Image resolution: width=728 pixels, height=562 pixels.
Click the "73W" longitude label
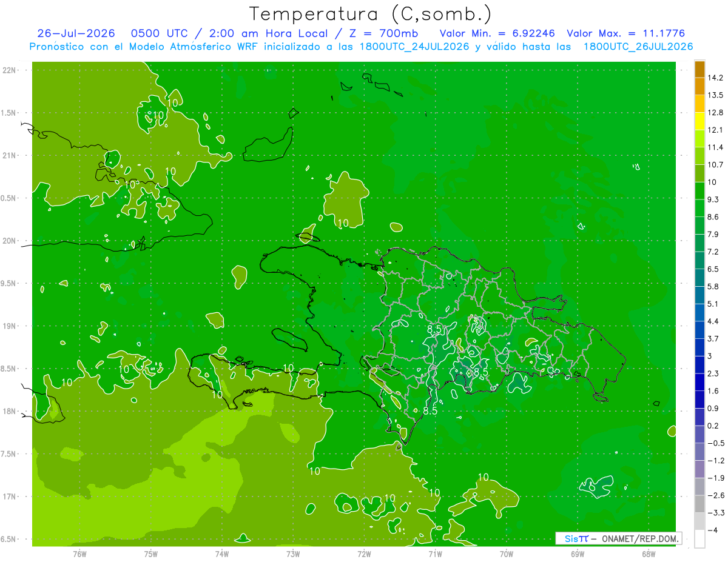(293, 554)
